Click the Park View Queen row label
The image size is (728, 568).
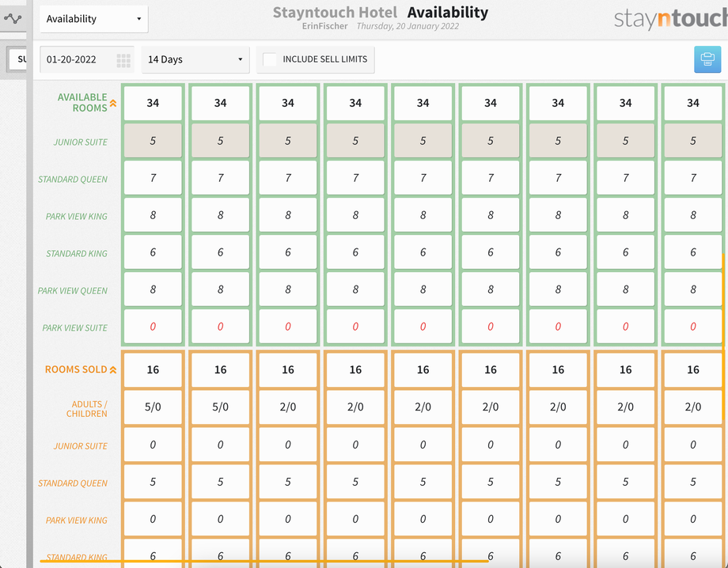pyautogui.click(x=73, y=290)
